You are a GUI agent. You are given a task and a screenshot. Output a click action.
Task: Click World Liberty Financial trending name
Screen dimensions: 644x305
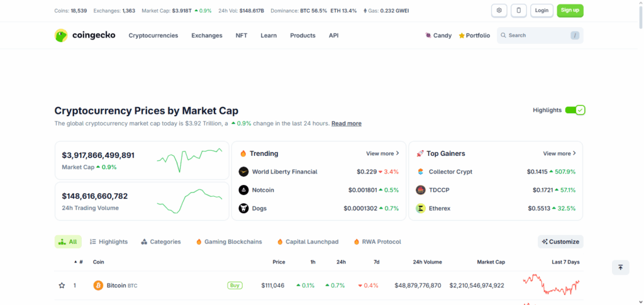285,172
